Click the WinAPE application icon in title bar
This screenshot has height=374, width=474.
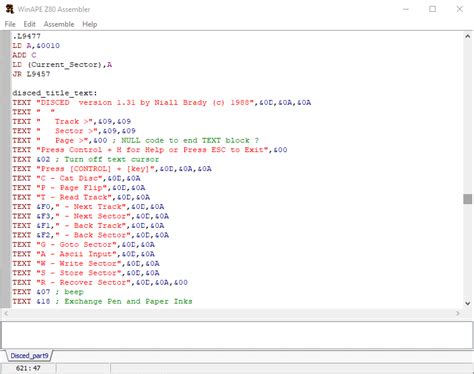point(10,9)
